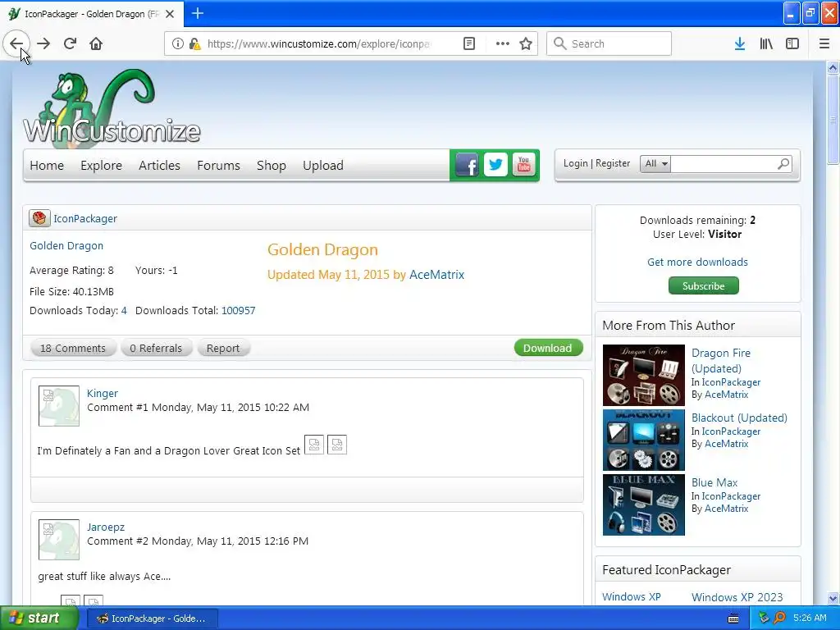
Task: Open Upload in site navigation
Action: click(323, 166)
